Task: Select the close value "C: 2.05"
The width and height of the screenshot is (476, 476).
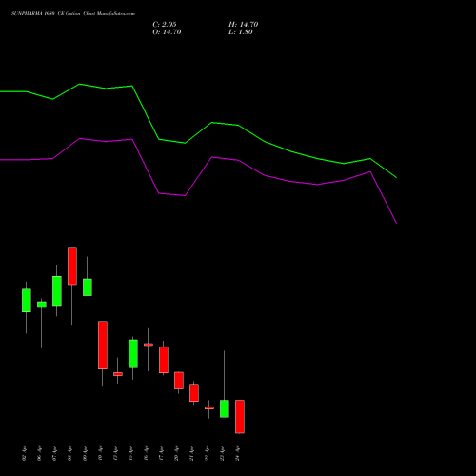Action: coord(165,25)
